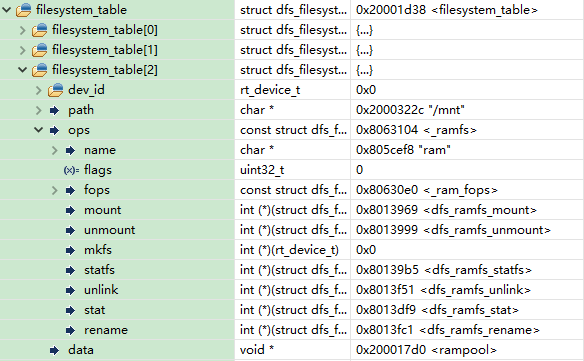The image size is (584, 361).
Task: Click the value <dfs_ramfs_rename>
Action: coord(448,330)
